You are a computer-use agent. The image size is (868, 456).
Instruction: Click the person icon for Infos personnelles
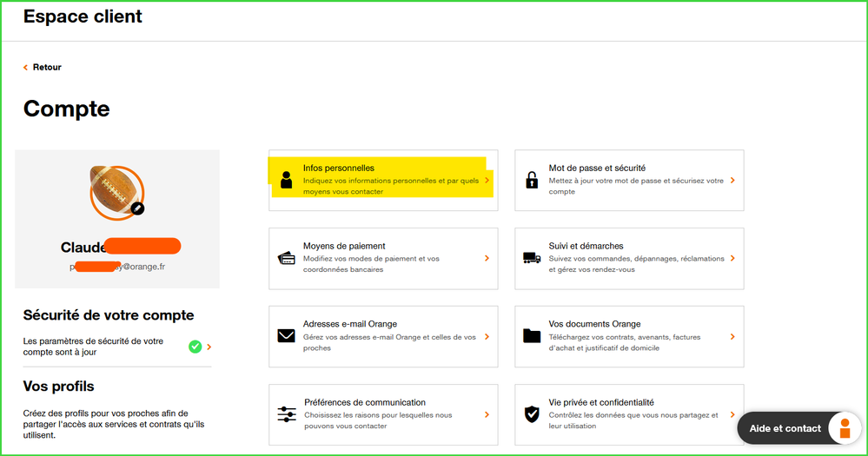tap(286, 180)
